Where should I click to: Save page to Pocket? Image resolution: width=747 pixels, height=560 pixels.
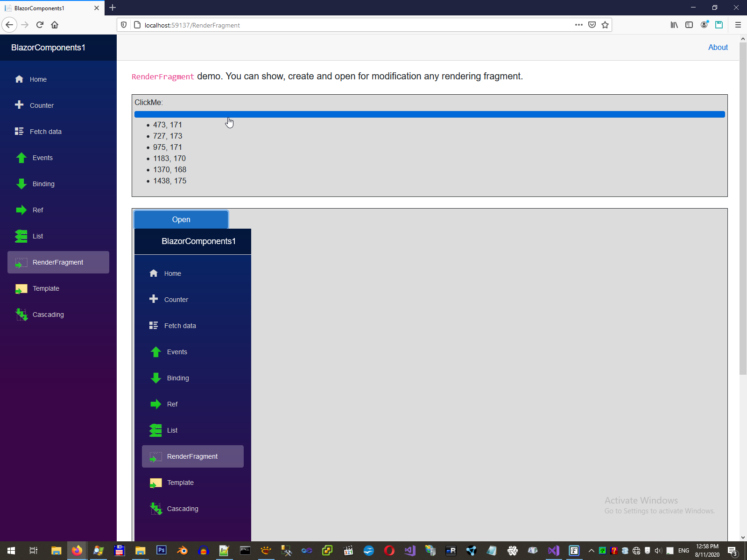coord(592,25)
